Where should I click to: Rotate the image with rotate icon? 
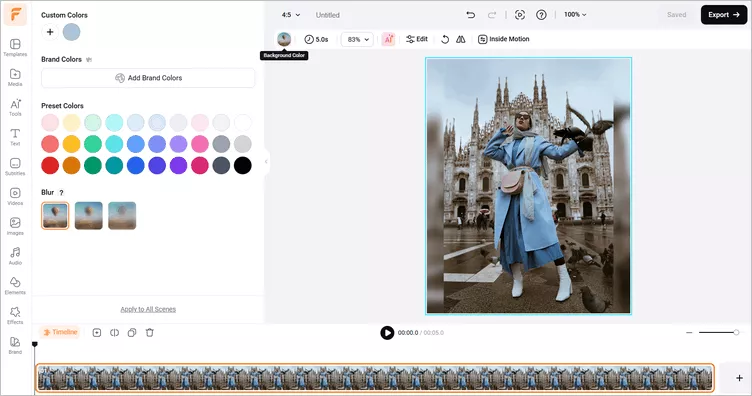click(x=445, y=39)
